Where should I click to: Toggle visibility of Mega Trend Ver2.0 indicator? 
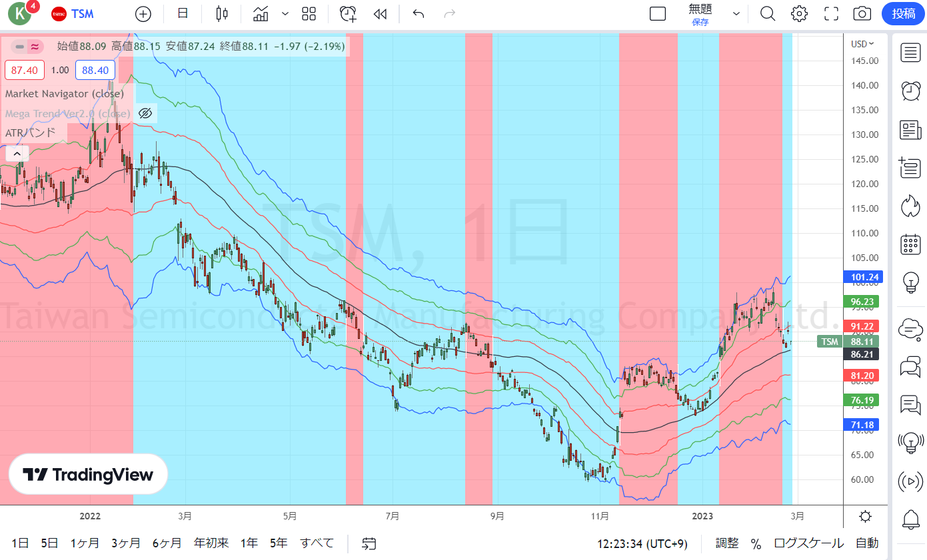145,113
